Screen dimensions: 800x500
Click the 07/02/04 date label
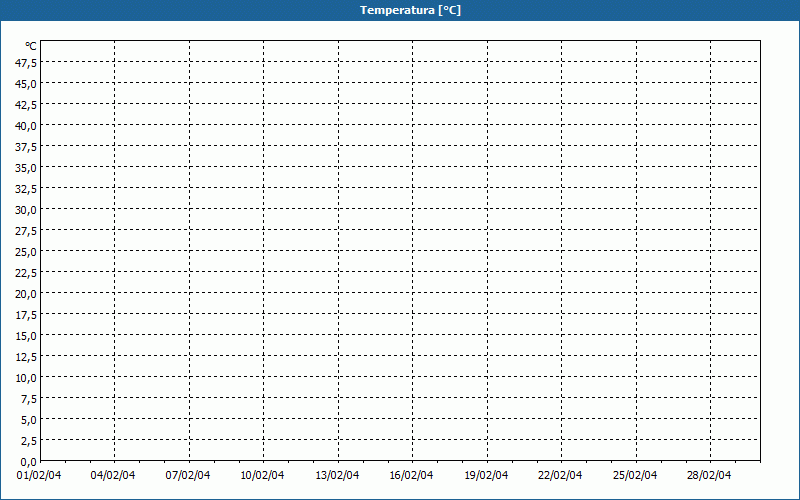[x=188, y=476]
